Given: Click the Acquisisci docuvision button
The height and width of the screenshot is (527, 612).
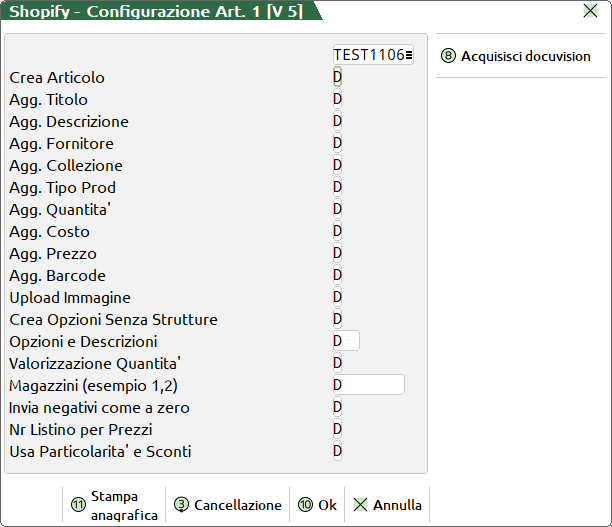Looking at the screenshot, I should coord(516,56).
